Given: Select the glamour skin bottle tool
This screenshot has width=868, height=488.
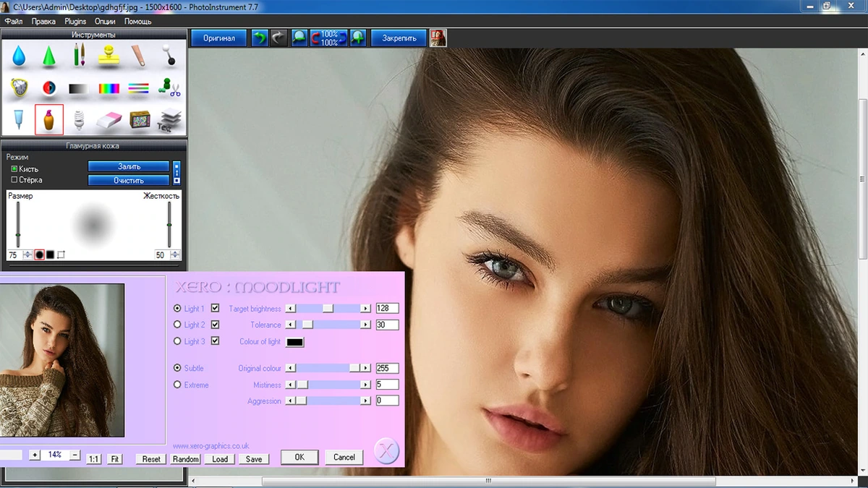Looking at the screenshot, I should tap(49, 119).
